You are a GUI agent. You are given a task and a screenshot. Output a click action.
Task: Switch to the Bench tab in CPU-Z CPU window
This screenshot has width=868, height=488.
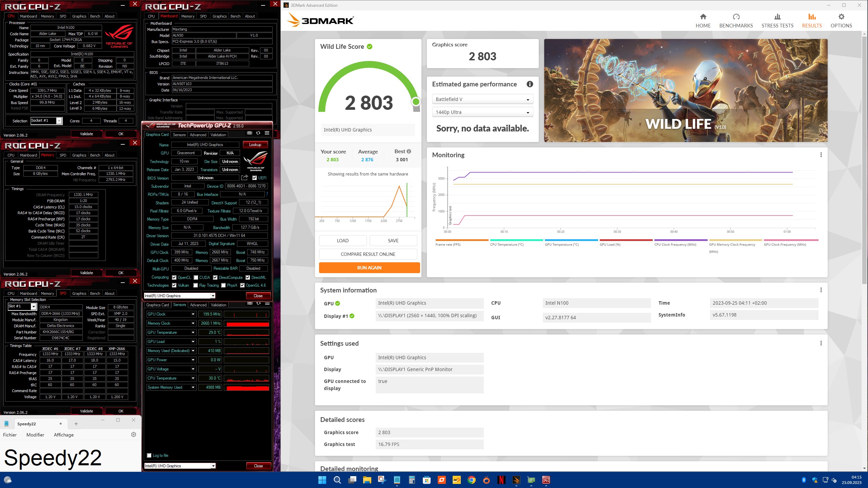click(x=95, y=16)
